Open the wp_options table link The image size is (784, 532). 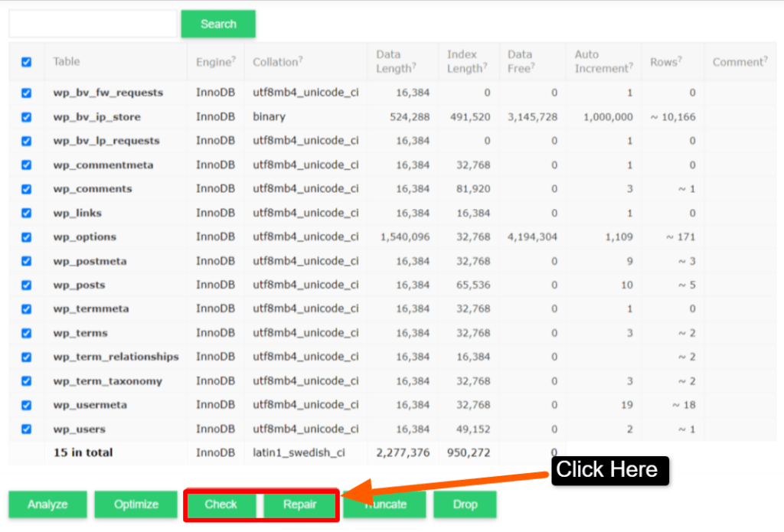tap(84, 237)
